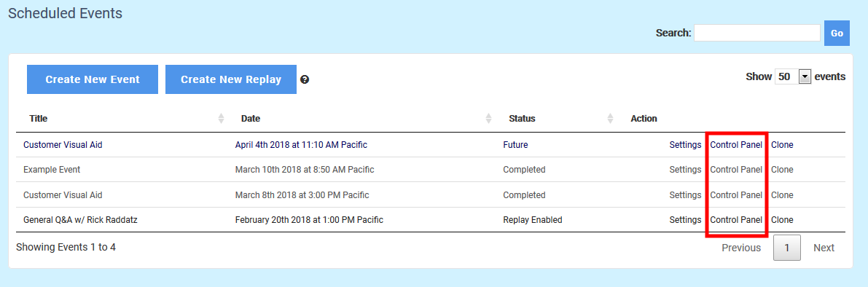Open Settings for General Q&A w/ Rick Raddatz
The width and height of the screenshot is (868, 287).
[685, 219]
